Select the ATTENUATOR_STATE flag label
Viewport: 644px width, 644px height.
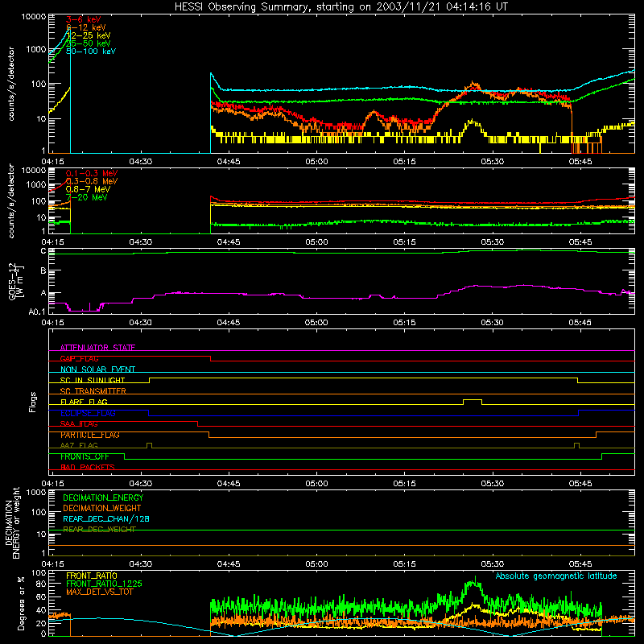pyautogui.click(x=97, y=348)
